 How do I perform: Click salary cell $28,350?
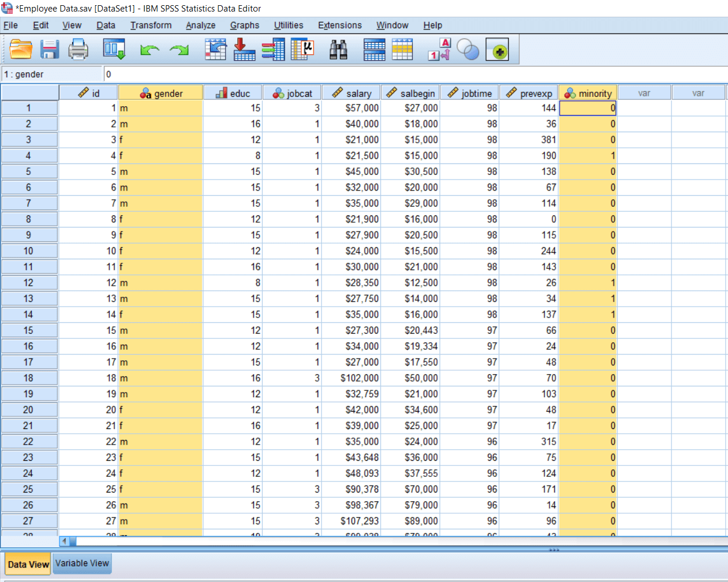[351, 283]
